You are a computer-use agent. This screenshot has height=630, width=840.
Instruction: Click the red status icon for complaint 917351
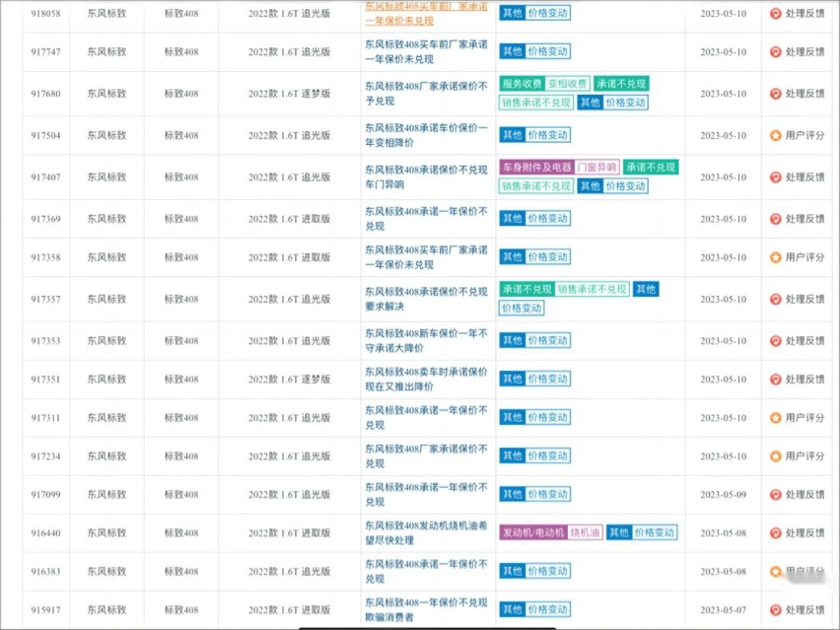[775, 380]
